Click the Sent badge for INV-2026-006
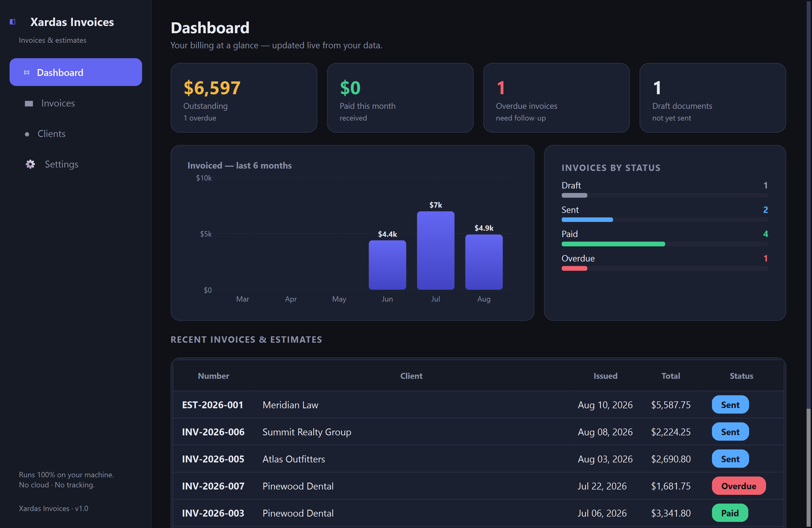Image resolution: width=812 pixels, height=528 pixels. [x=730, y=432]
